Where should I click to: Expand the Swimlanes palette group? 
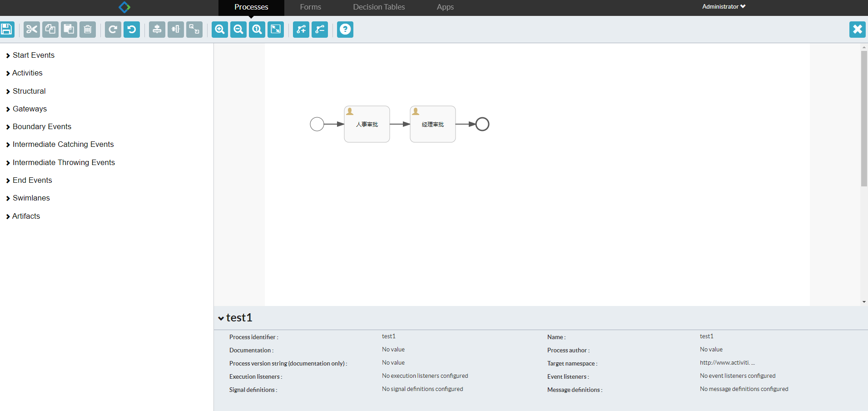(x=28, y=198)
